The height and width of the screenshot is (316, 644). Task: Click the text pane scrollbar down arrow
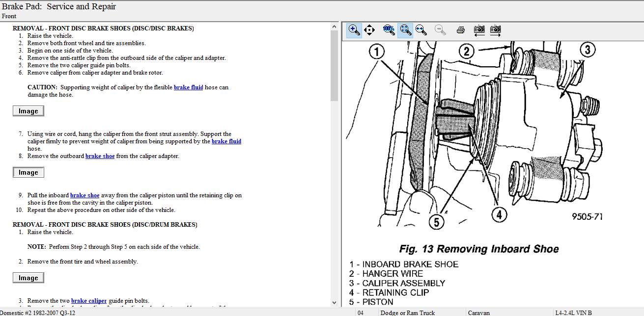335,303
